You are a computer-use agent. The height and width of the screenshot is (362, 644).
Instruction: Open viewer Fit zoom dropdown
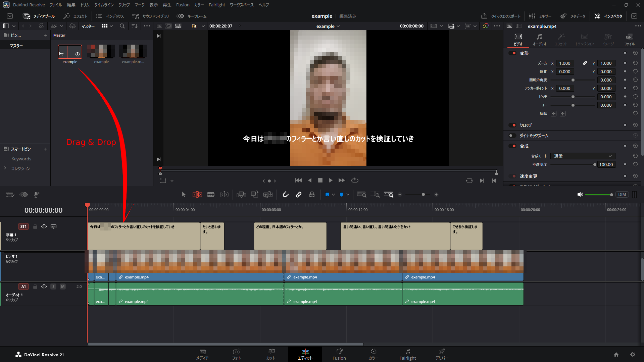(x=198, y=26)
